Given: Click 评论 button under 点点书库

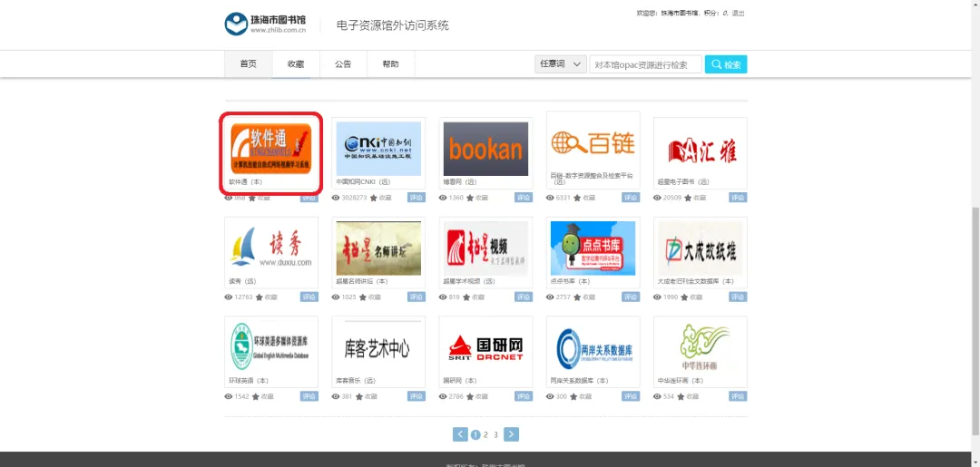Looking at the screenshot, I should point(631,297).
